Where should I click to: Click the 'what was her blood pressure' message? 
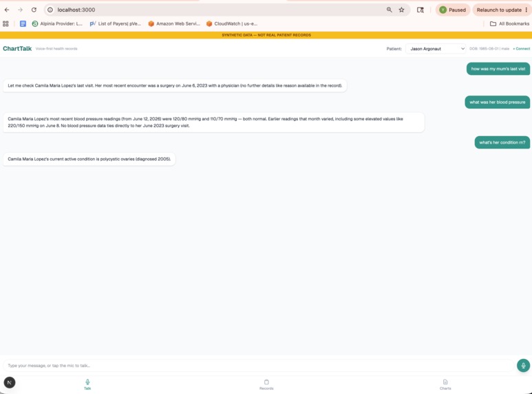pos(497,102)
